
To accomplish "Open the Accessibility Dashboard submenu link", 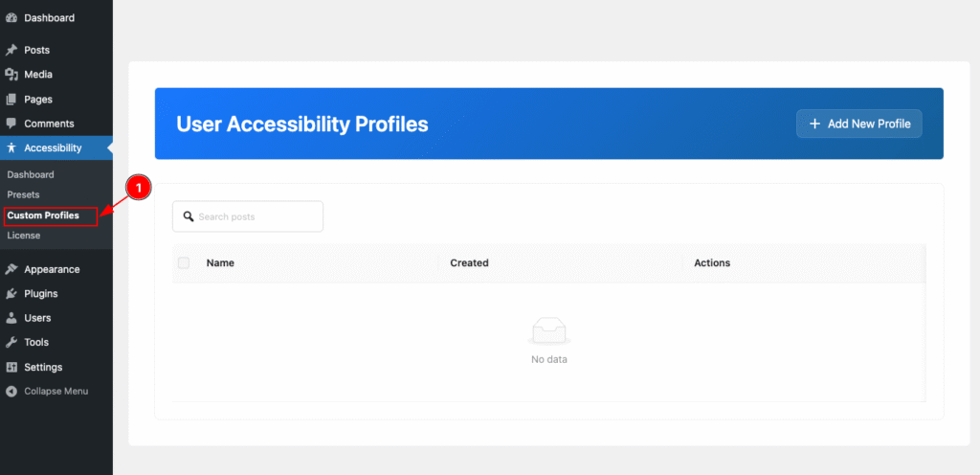I will 31,174.
